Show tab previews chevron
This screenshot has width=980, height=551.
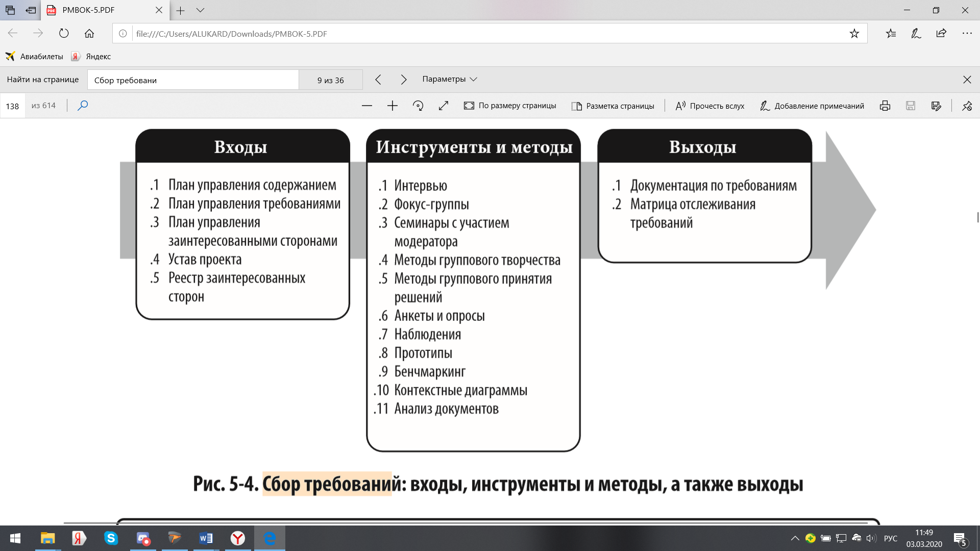click(200, 10)
